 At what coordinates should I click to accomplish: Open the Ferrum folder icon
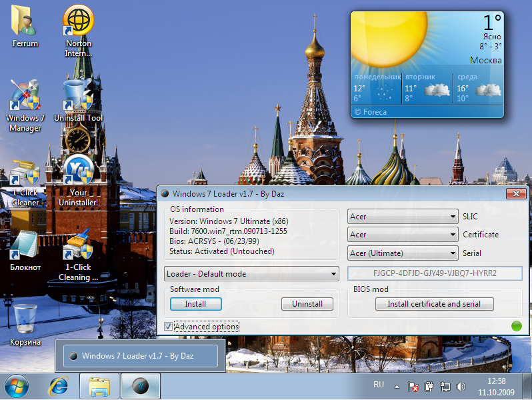pyautogui.click(x=25, y=27)
